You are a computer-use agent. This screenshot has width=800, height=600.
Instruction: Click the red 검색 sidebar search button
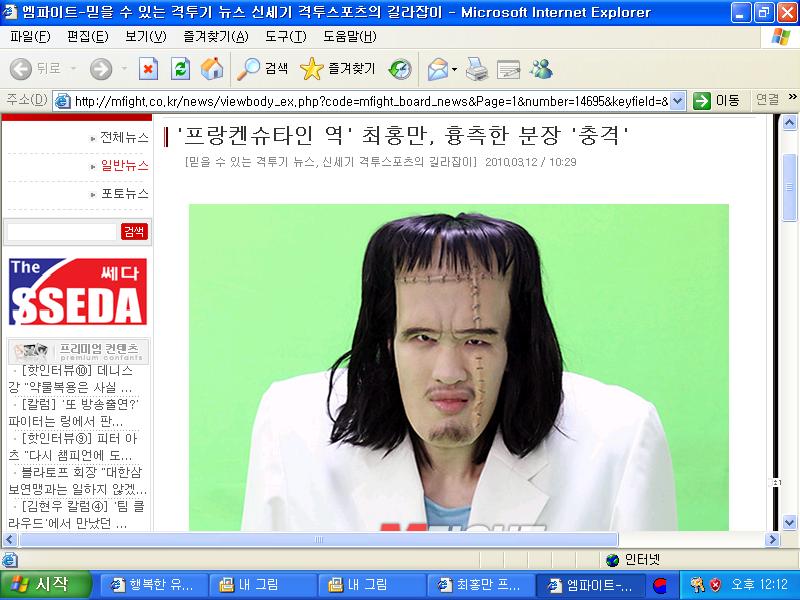point(134,232)
